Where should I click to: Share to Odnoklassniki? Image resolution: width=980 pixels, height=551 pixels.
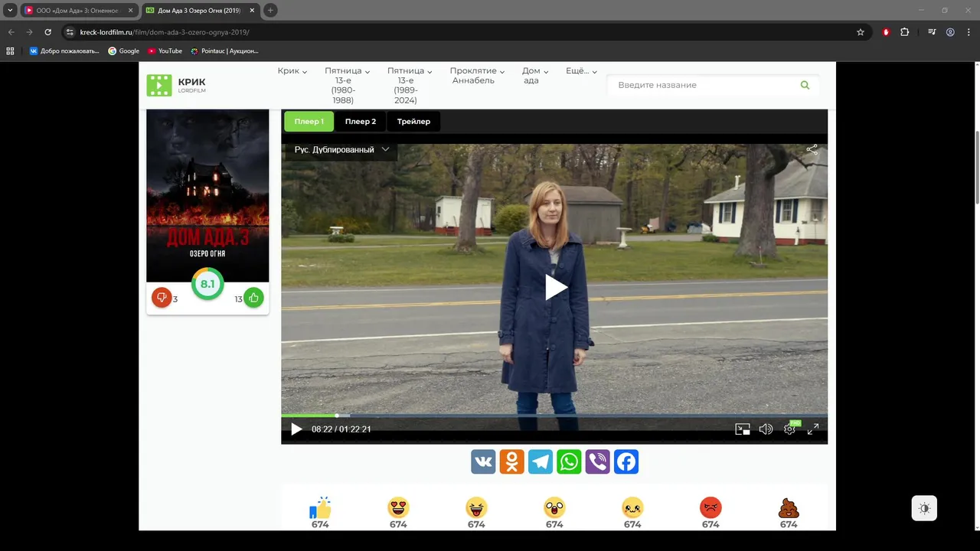click(x=511, y=461)
